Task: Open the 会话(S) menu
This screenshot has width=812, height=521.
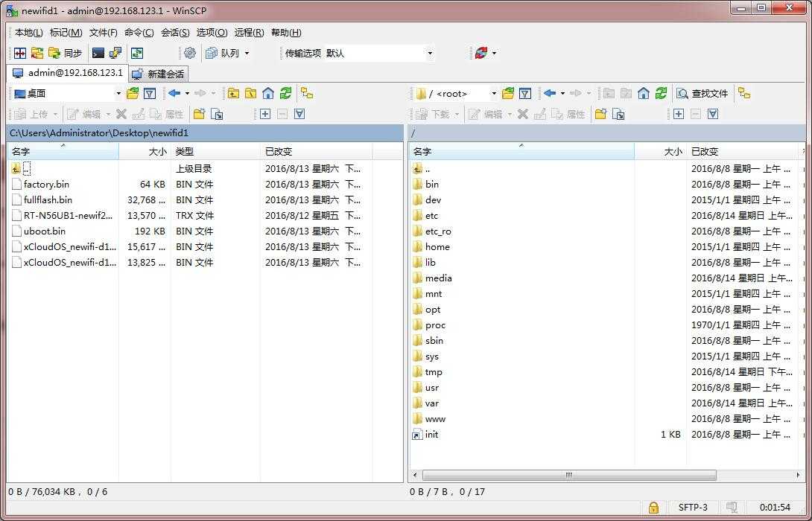Action: tap(175, 33)
